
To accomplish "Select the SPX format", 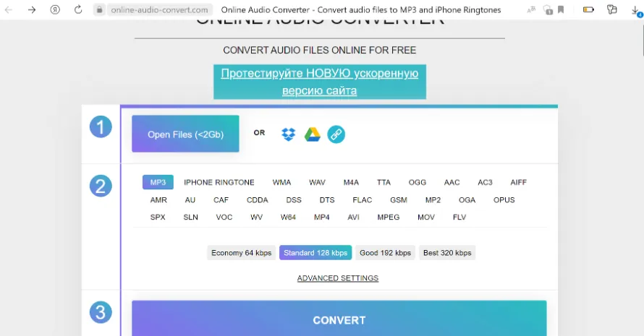I will [158, 217].
